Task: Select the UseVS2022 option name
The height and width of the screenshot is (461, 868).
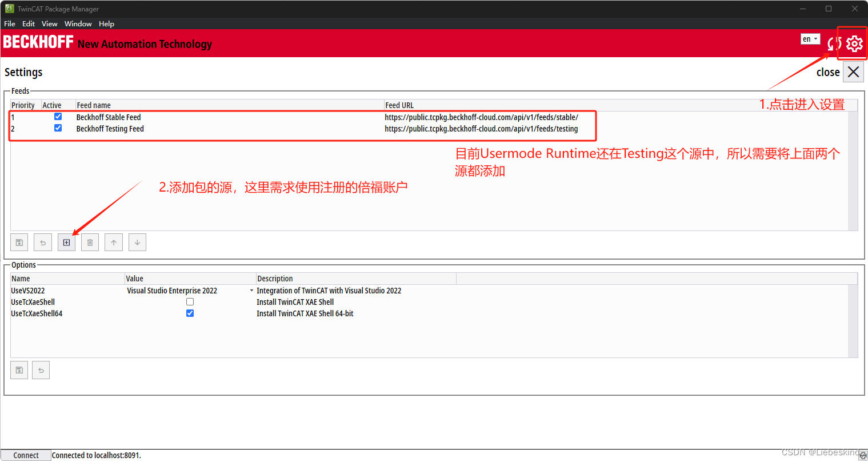Action: pos(28,291)
